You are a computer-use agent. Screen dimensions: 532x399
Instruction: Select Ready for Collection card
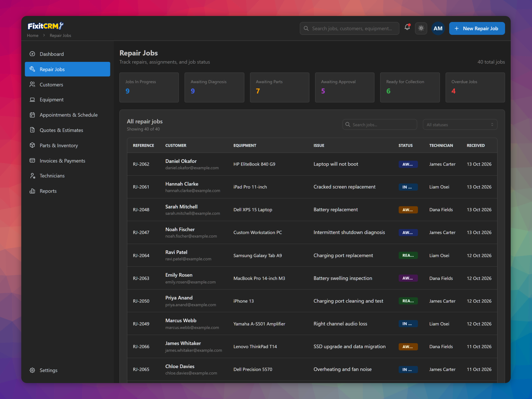click(410, 87)
